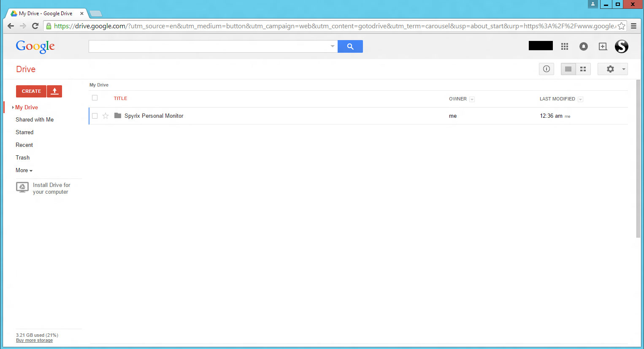Expand My Drive tree arrow
The height and width of the screenshot is (349, 644).
(13, 107)
